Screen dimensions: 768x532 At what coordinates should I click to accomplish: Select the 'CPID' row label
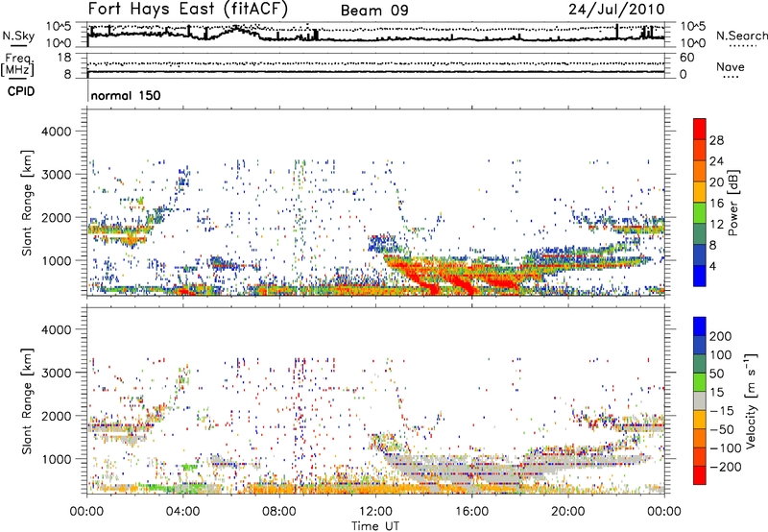[21, 91]
